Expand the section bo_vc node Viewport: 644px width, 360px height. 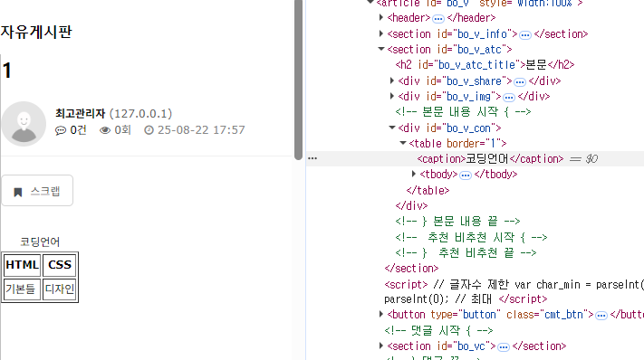(x=381, y=346)
